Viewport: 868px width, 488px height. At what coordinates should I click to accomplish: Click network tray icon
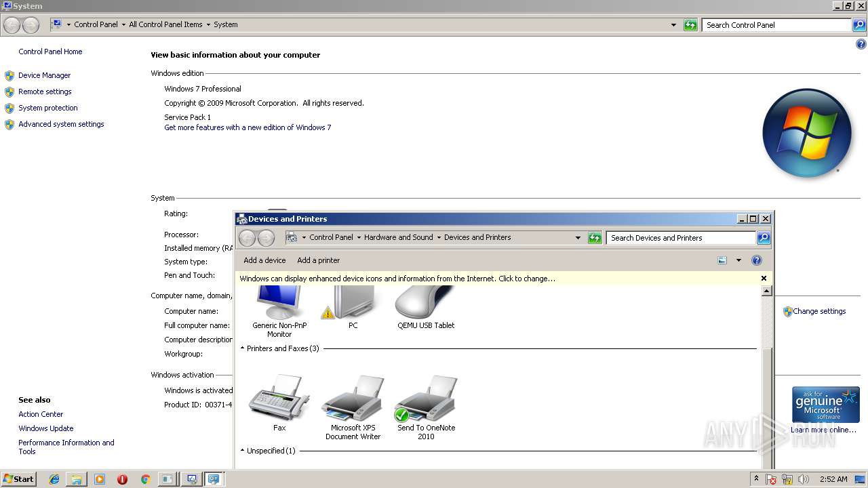point(787,479)
